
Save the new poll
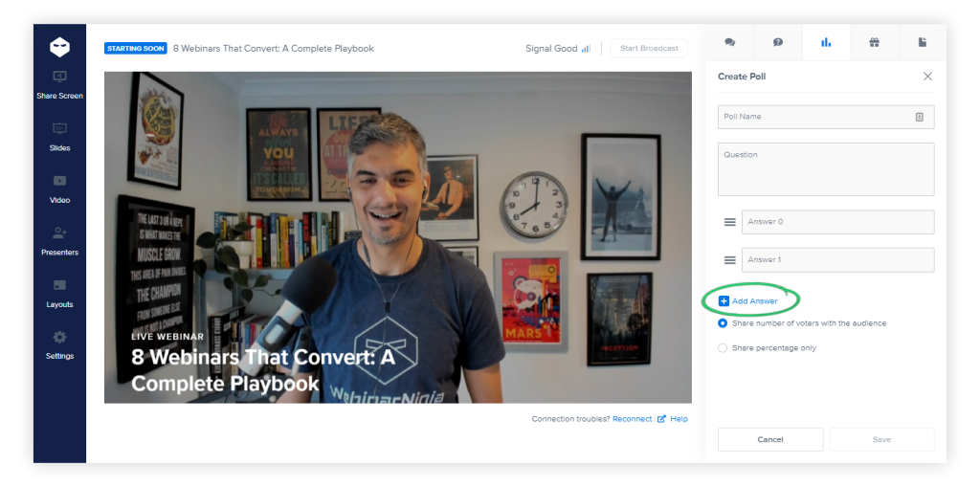click(881, 439)
